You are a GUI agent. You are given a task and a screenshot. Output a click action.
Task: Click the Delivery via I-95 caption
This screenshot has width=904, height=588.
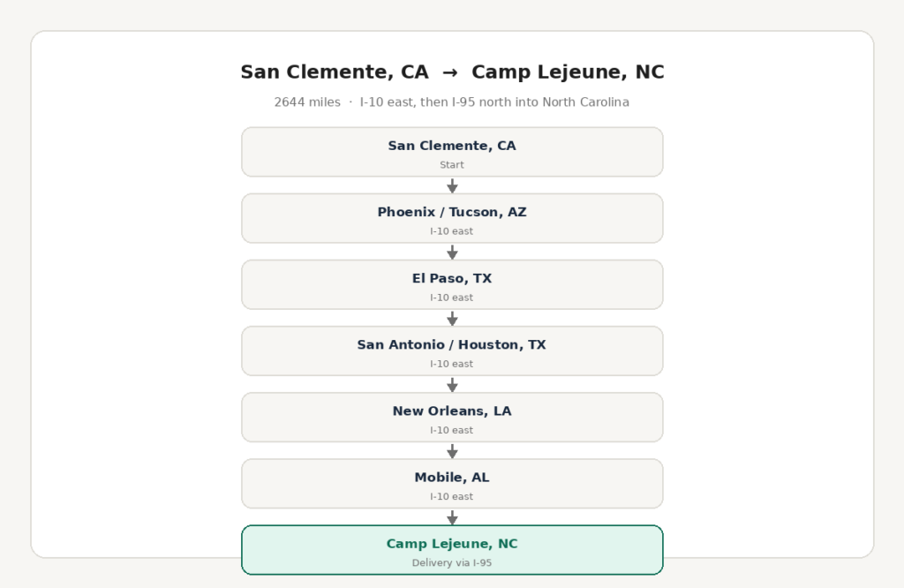point(451,562)
